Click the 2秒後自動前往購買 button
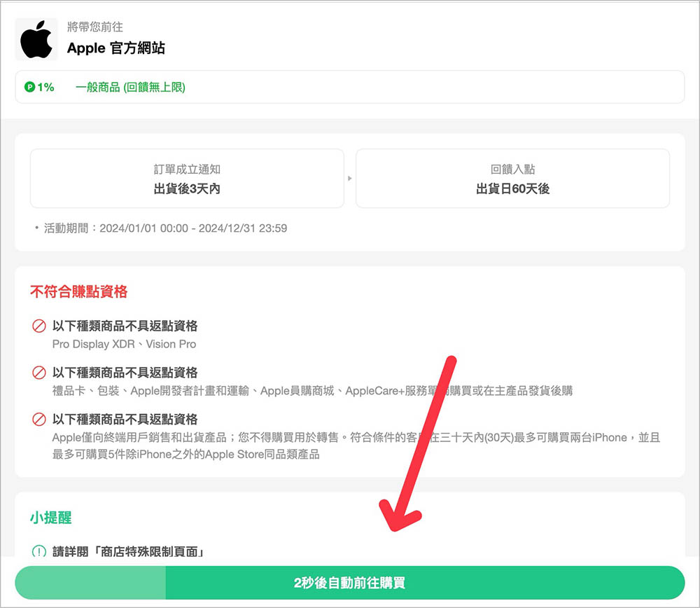The height and width of the screenshot is (608, 700). coord(349,583)
